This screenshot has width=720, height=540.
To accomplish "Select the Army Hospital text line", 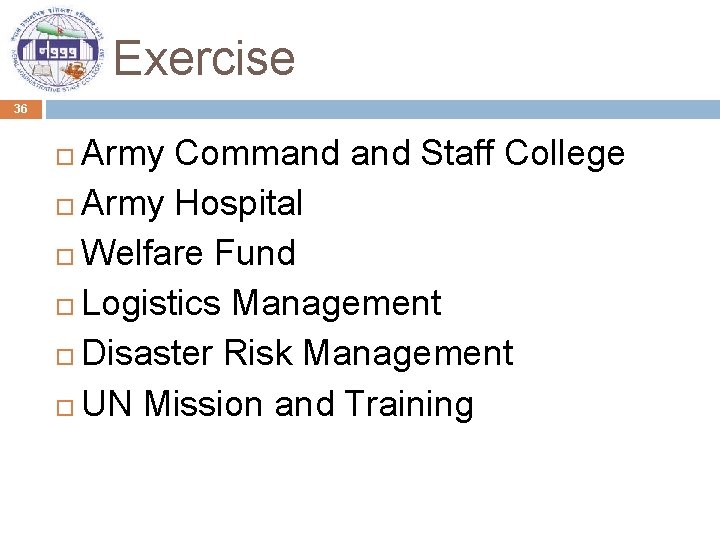I will [x=192, y=203].
